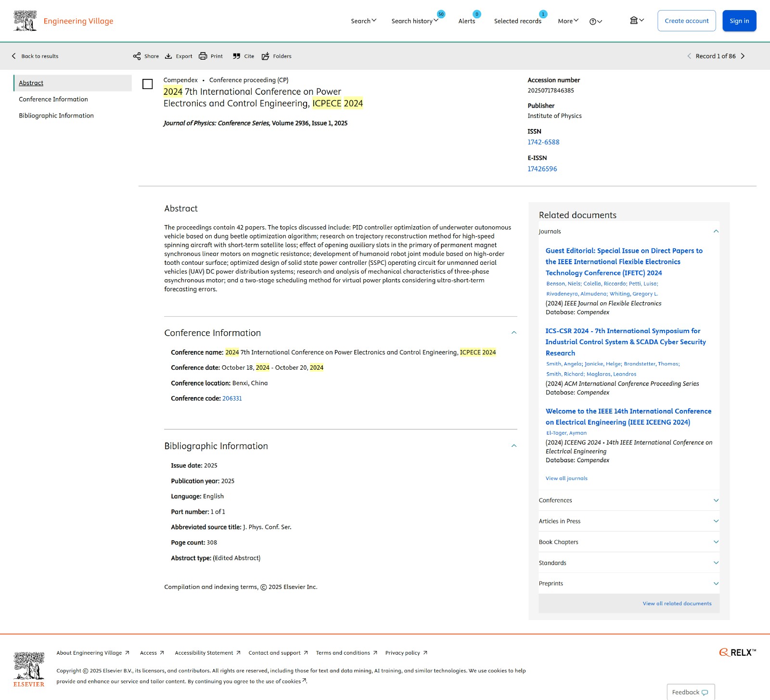Open ICS-CSR 2024 symposium document link

pos(626,342)
